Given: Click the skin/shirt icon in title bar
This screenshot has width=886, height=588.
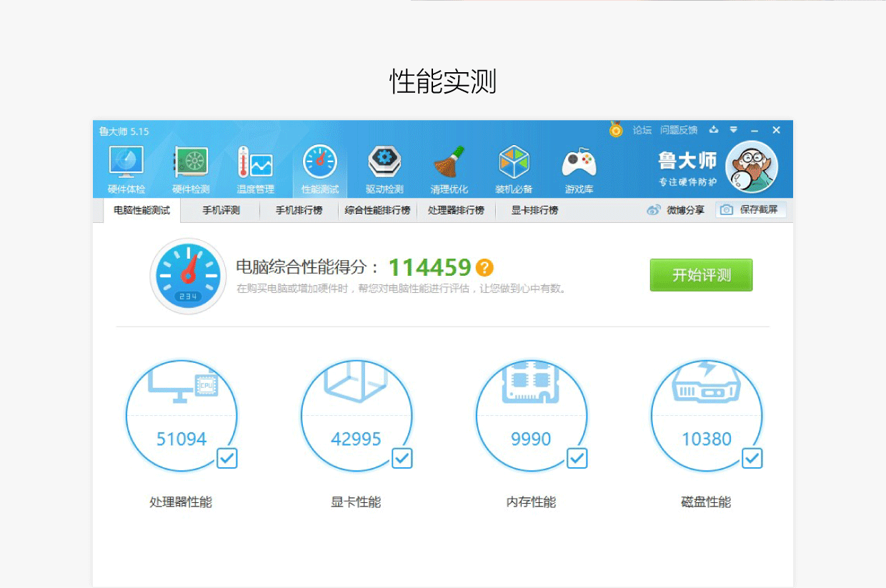Looking at the screenshot, I should 713,130.
